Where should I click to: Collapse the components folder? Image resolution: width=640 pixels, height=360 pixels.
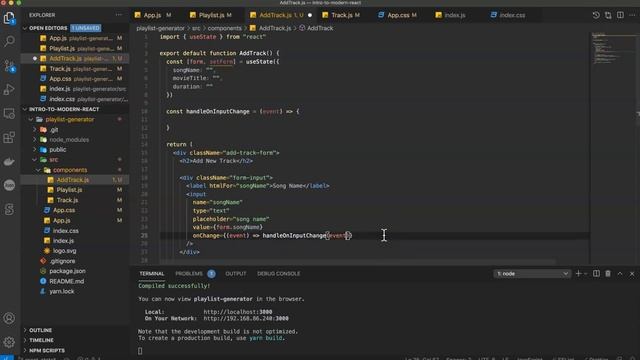[x=38, y=170]
